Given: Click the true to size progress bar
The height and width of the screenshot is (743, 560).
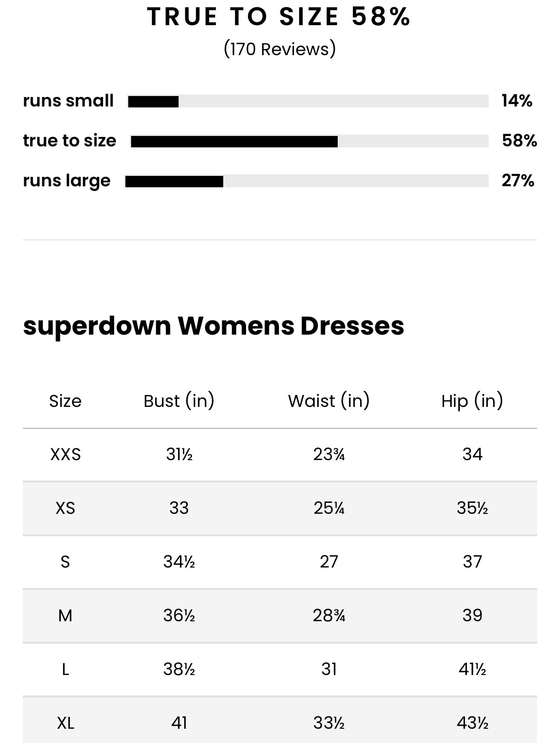Looking at the screenshot, I should tap(309, 141).
